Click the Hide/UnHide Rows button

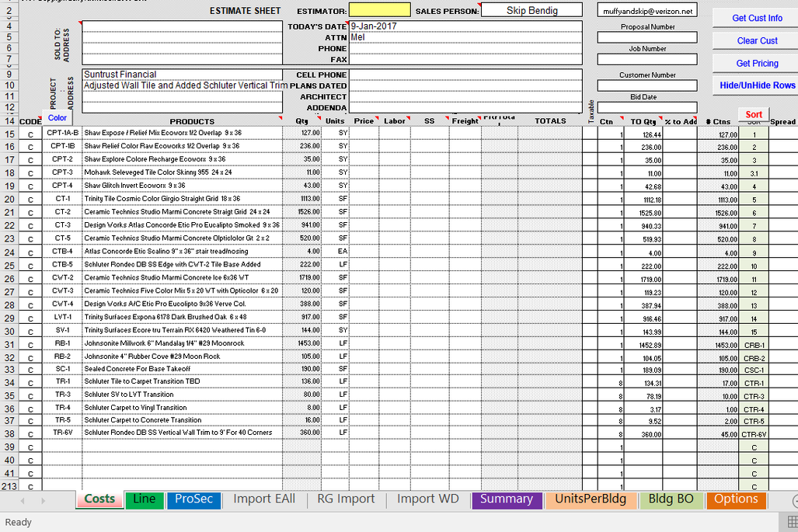pyautogui.click(x=757, y=85)
